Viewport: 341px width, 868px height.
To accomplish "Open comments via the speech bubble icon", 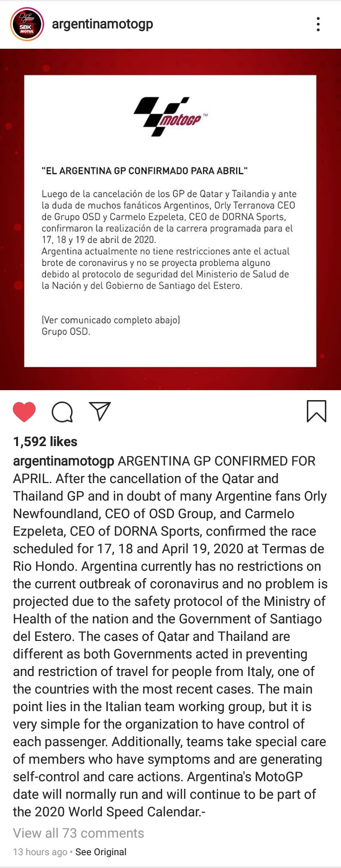I will [62, 411].
